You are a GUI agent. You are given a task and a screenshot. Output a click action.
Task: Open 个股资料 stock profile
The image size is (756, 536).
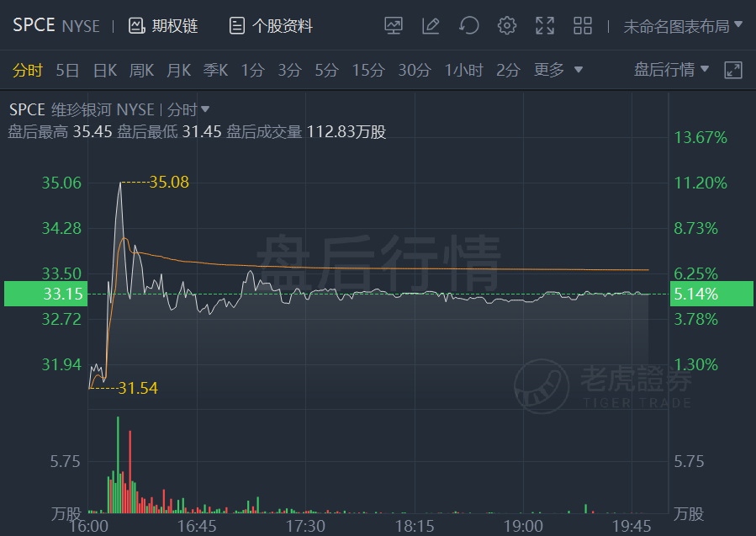coord(271,26)
